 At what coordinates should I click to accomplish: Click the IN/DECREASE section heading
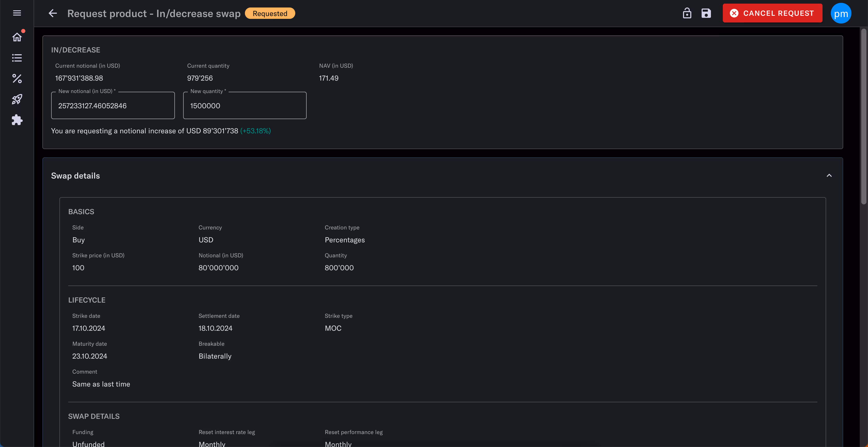[75, 50]
